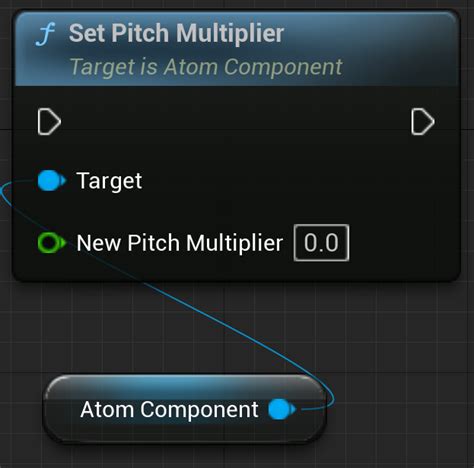The width and height of the screenshot is (474, 468).
Task: Click the blue Target input pin
Action: (51, 181)
